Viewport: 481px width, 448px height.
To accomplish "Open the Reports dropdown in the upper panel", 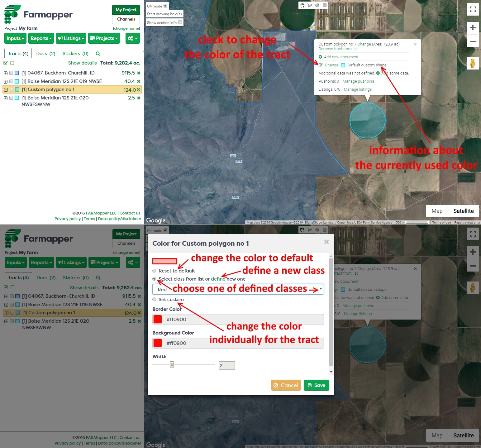I will tap(41, 38).
